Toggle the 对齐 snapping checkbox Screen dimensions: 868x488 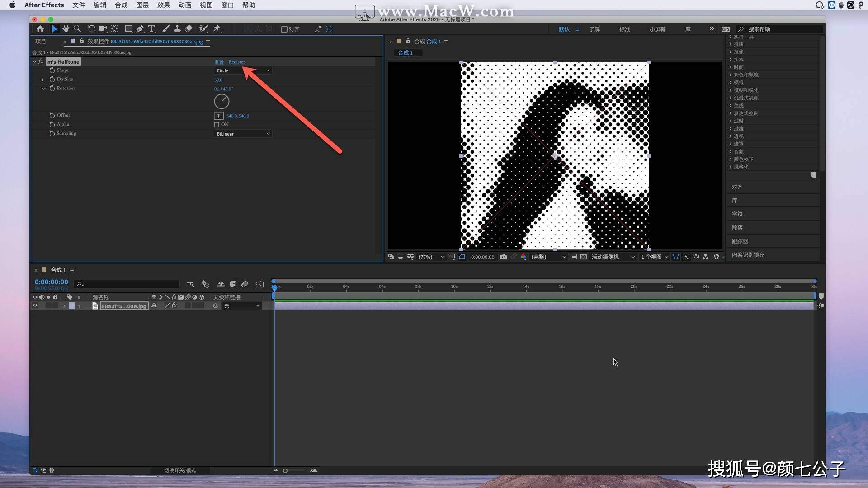pyautogui.click(x=284, y=29)
